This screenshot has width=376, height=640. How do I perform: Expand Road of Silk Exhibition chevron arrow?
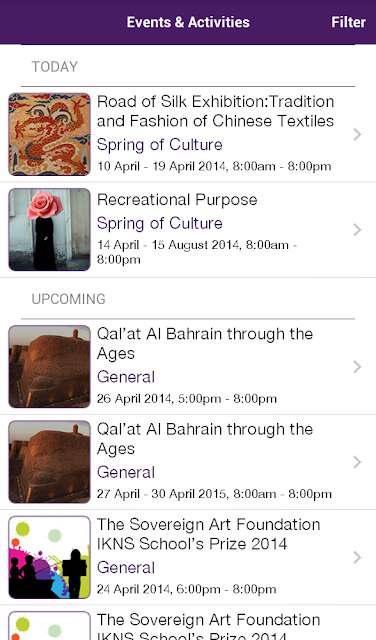tap(357, 134)
